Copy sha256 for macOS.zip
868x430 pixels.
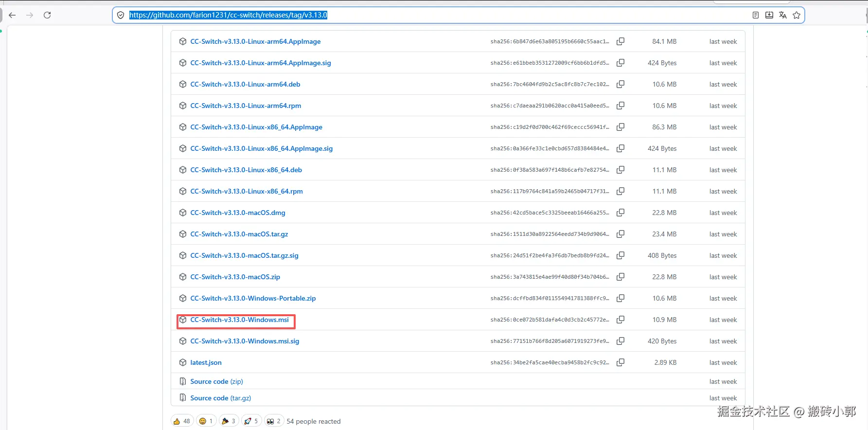pos(620,277)
